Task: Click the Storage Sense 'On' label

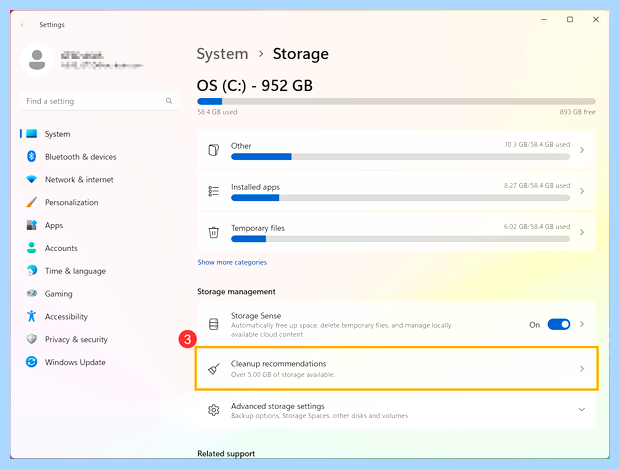Action: click(x=535, y=325)
